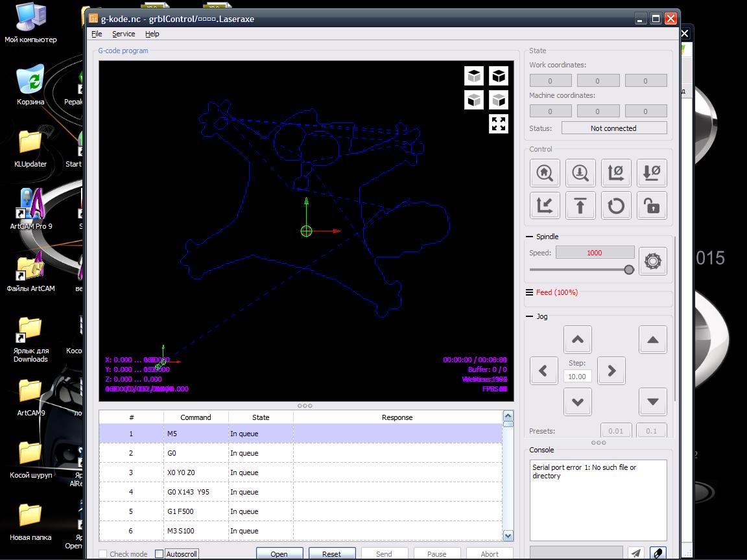Open the File menu
The image size is (747, 560).
pyautogui.click(x=97, y=34)
